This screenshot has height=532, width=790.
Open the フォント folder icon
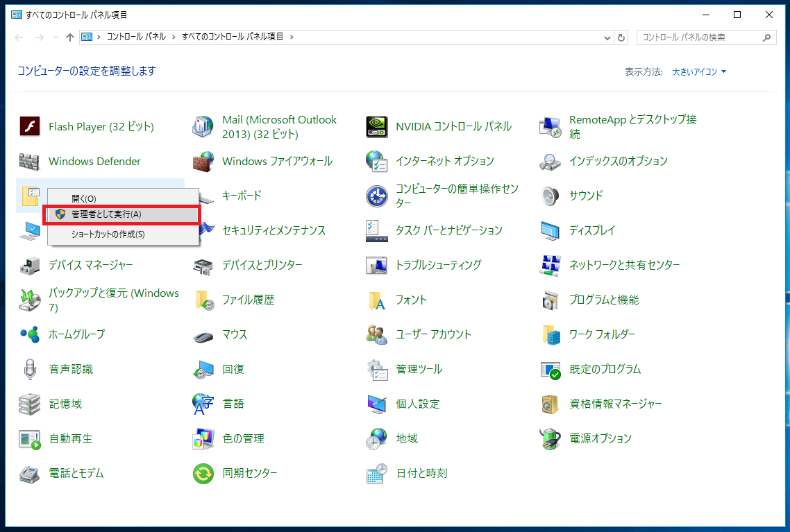click(377, 300)
